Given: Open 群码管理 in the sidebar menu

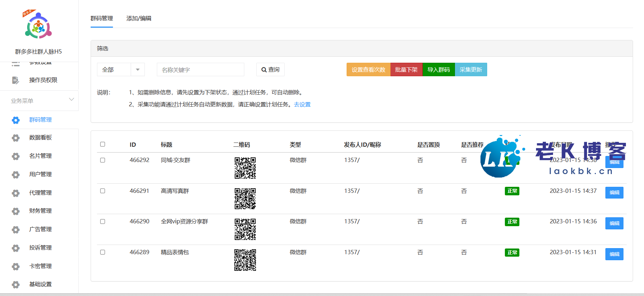Looking at the screenshot, I should point(40,120).
